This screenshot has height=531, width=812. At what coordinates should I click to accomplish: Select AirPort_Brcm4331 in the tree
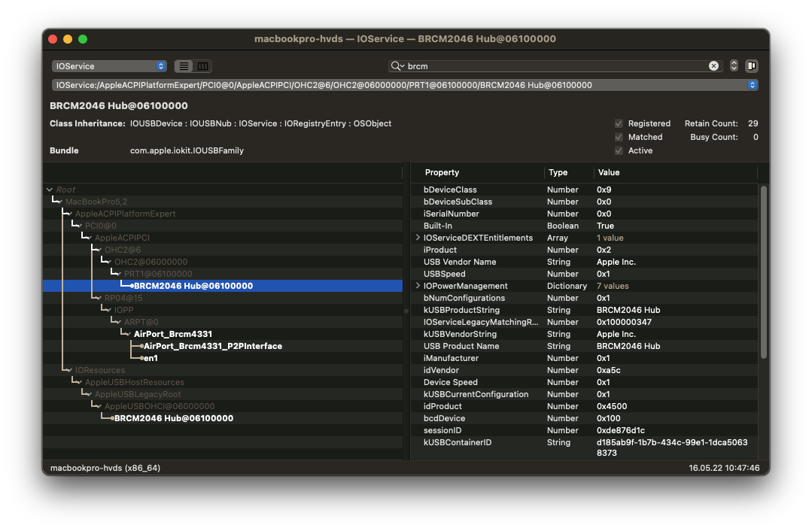[x=173, y=334]
